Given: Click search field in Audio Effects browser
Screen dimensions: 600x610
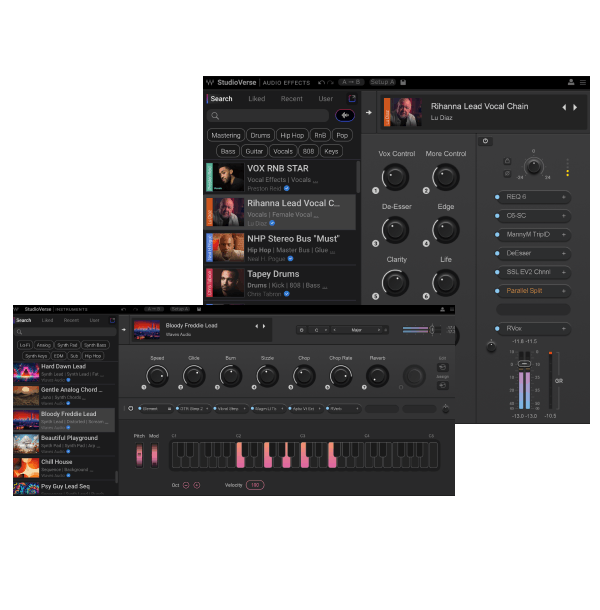Looking at the screenshot, I should pos(268,116).
